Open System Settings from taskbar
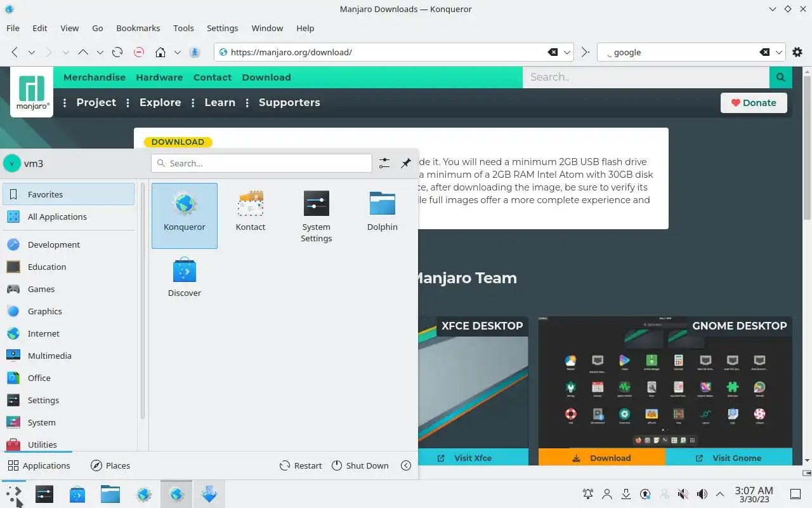This screenshot has width=812, height=508. [44, 494]
